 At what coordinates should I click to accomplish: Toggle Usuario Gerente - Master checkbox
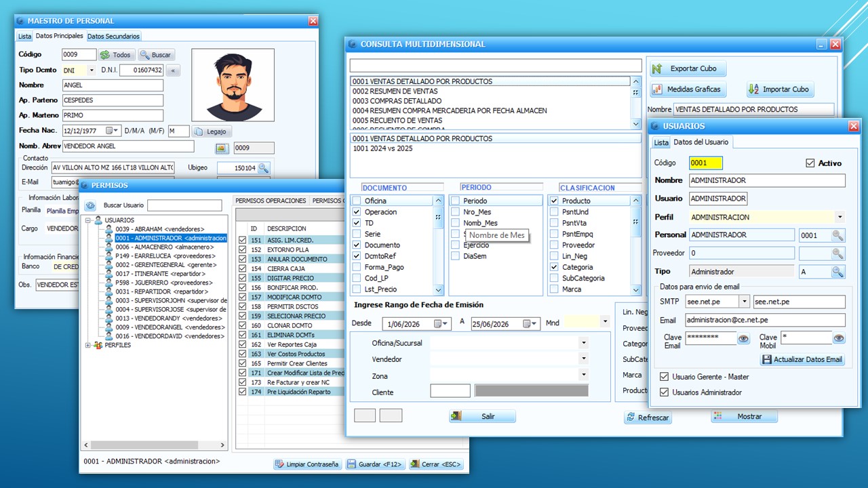664,377
